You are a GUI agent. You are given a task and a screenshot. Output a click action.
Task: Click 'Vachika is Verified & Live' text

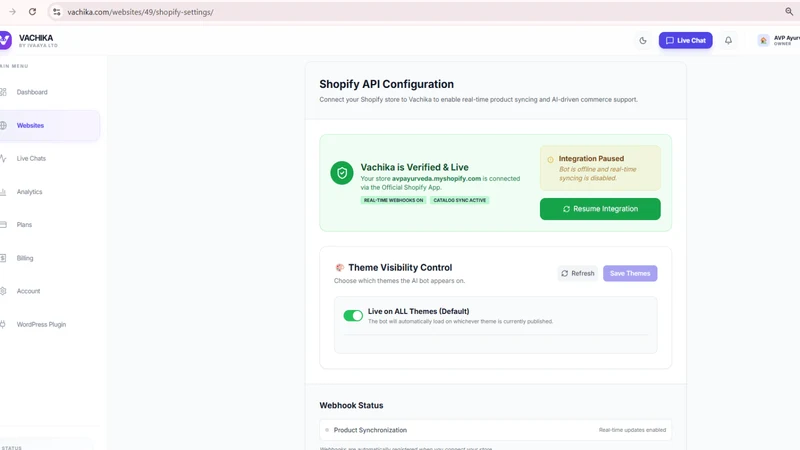414,167
